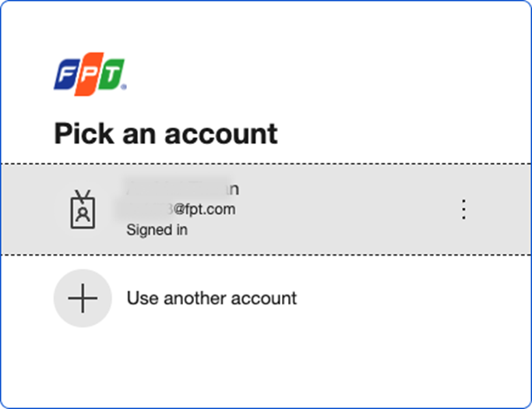The width and height of the screenshot is (532, 409).
Task: Click the ID badge account icon
Action: (x=82, y=210)
